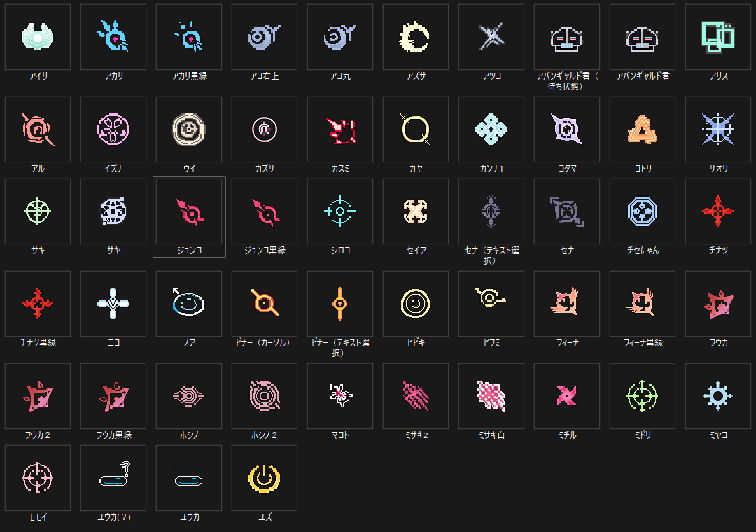Open the ノア ellipse cursor icon
This screenshot has height=532, width=756.
[x=189, y=303]
